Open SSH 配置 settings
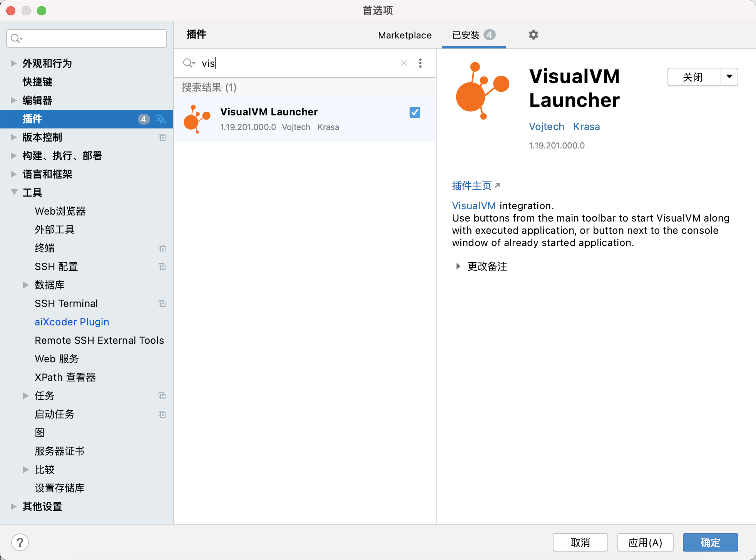756x560 pixels. point(56,267)
